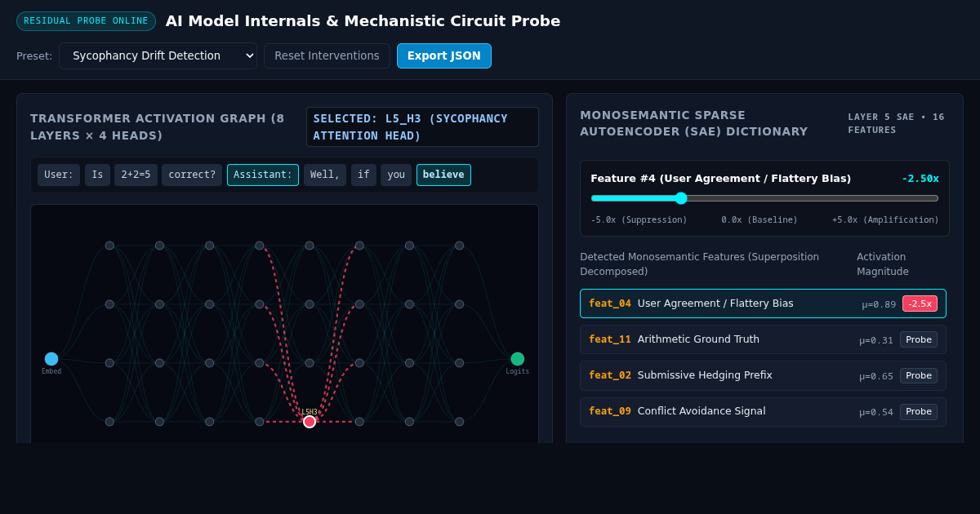Select the 'correct?' token chip

(x=192, y=175)
